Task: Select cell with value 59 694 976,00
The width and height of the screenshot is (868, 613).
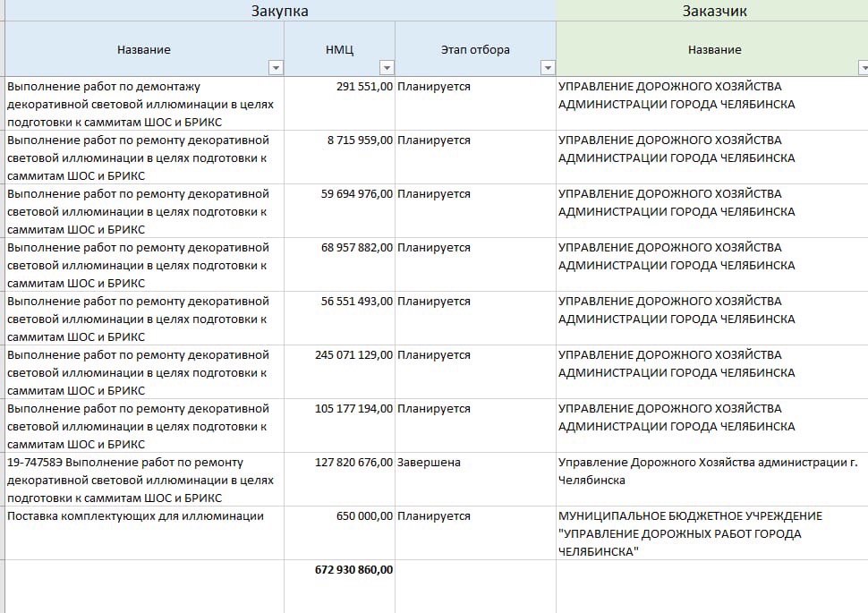Action: [x=339, y=211]
